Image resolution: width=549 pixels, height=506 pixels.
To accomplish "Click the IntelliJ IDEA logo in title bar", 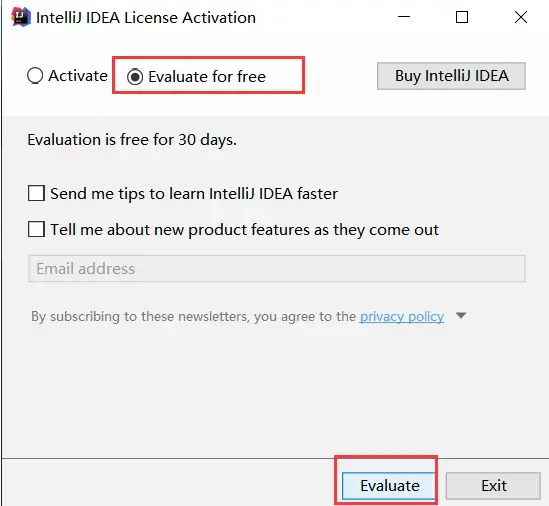I will [20, 17].
